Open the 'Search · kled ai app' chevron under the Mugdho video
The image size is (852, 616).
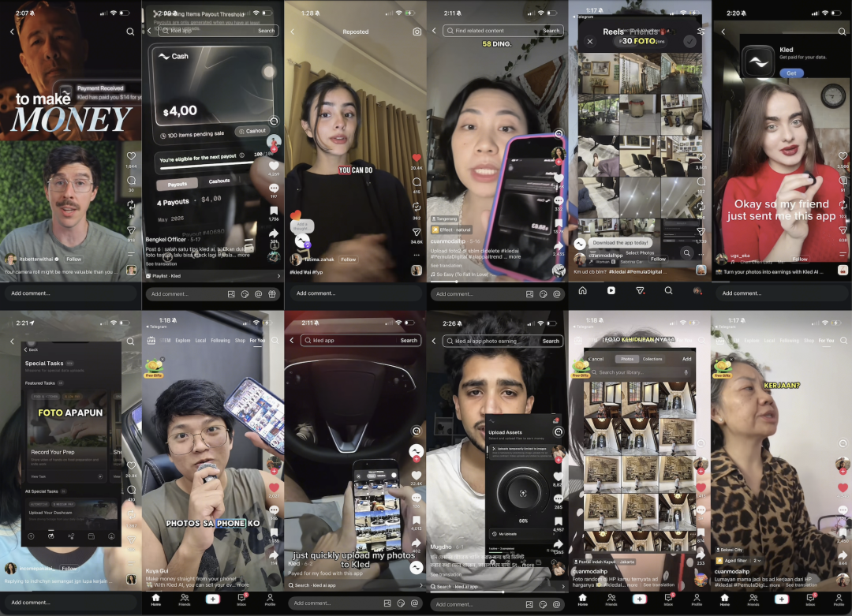pyautogui.click(x=563, y=587)
